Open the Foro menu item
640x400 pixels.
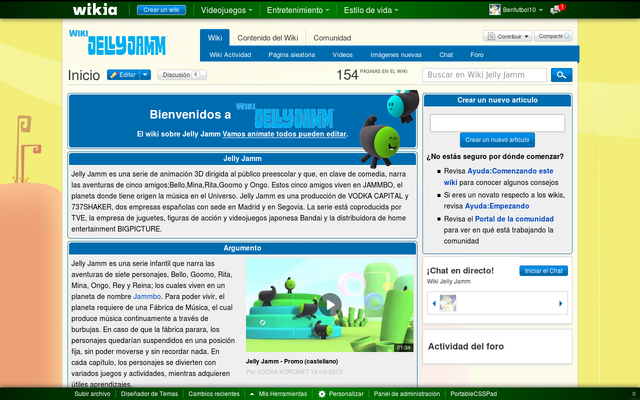(x=477, y=55)
